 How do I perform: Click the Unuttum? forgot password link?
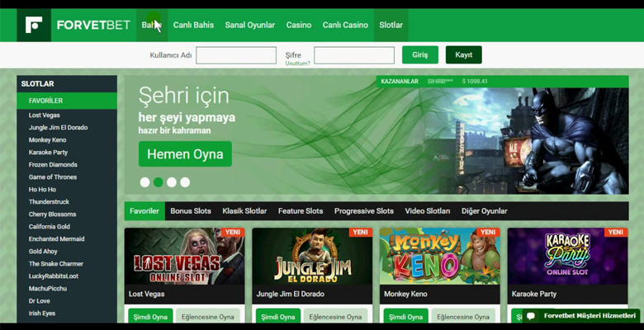(298, 64)
